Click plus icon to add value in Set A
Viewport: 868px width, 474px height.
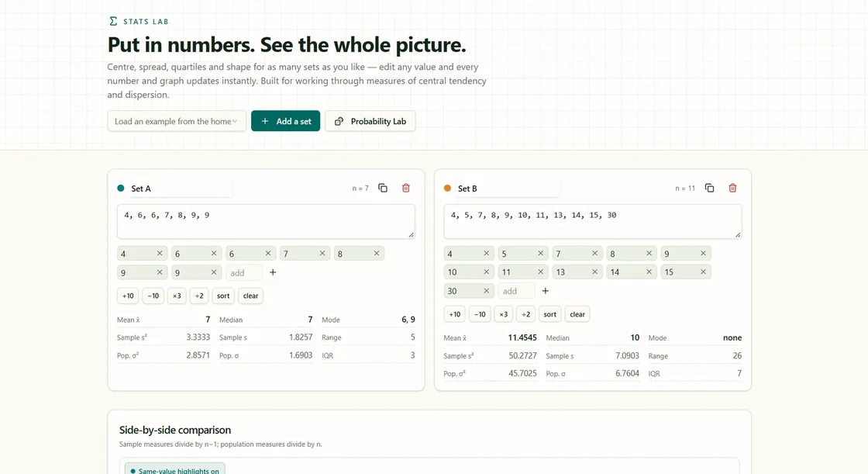click(x=273, y=272)
